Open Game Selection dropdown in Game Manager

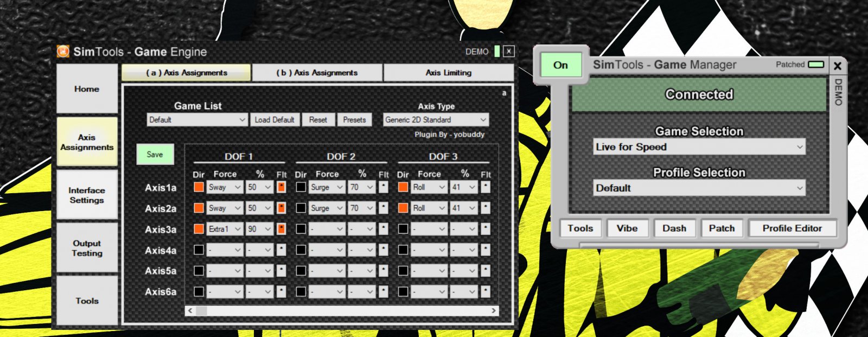pyautogui.click(x=699, y=147)
